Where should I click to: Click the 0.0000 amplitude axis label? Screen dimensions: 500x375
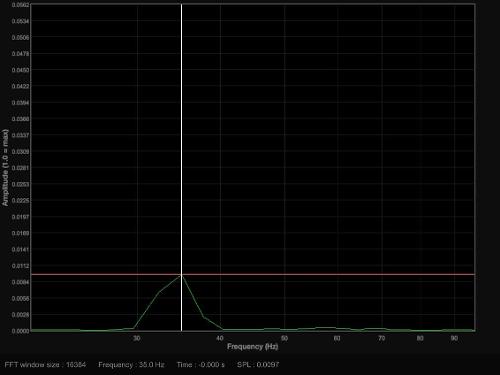click(20, 331)
